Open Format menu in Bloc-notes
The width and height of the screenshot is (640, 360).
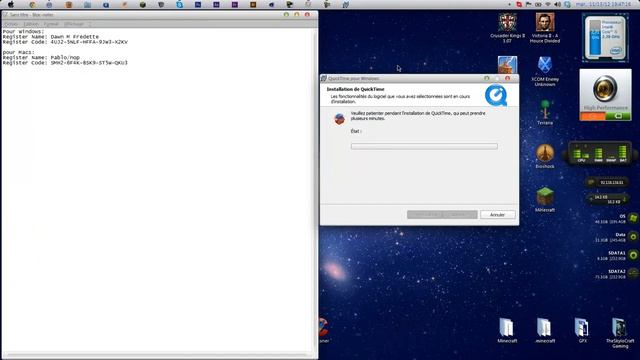tap(51, 24)
